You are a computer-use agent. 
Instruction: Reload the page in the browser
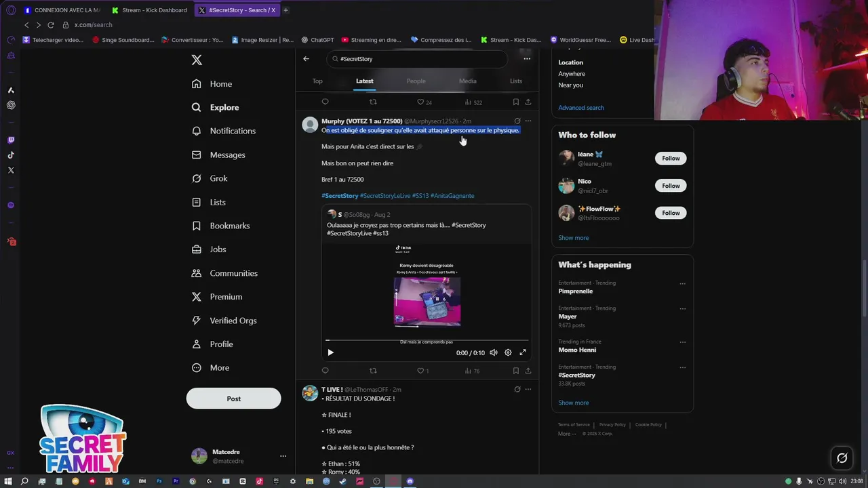[x=51, y=25]
